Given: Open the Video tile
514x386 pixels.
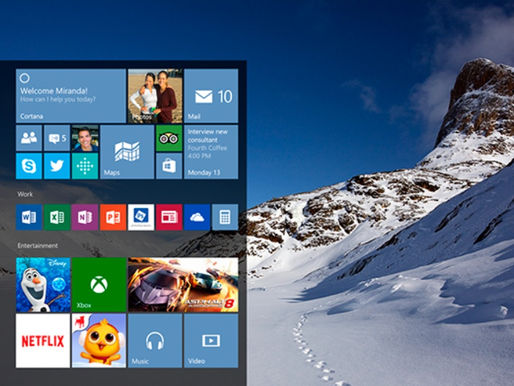Looking at the screenshot, I should coord(211,341).
